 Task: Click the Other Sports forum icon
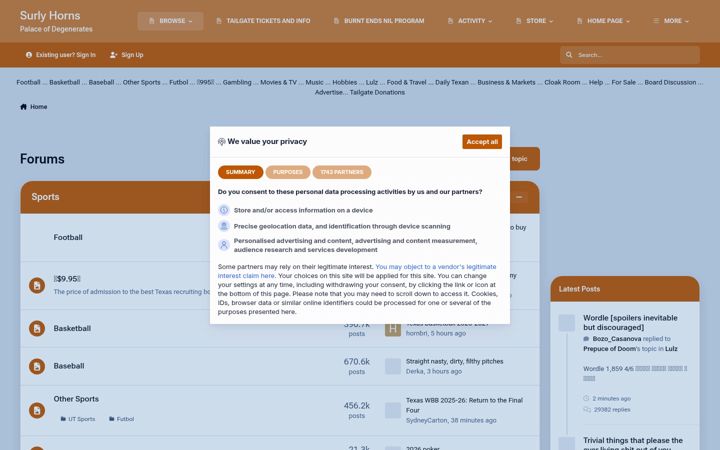(37, 410)
